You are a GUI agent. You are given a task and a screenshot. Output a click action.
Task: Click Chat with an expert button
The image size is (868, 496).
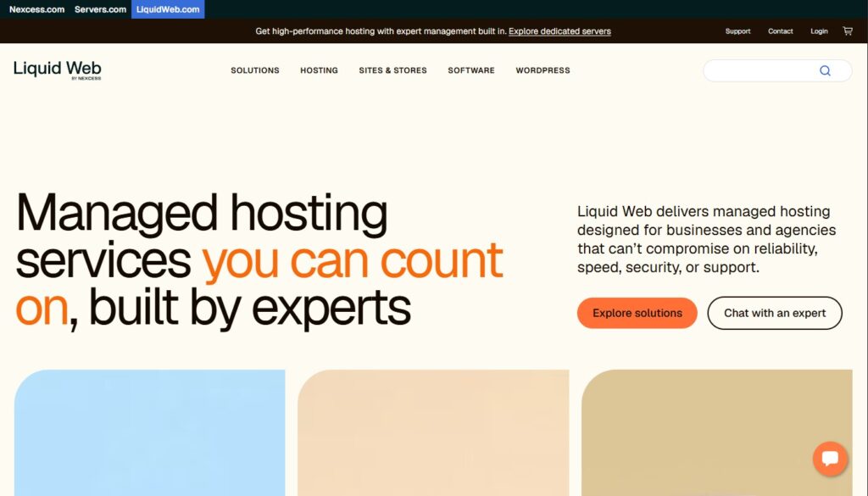coord(775,313)
